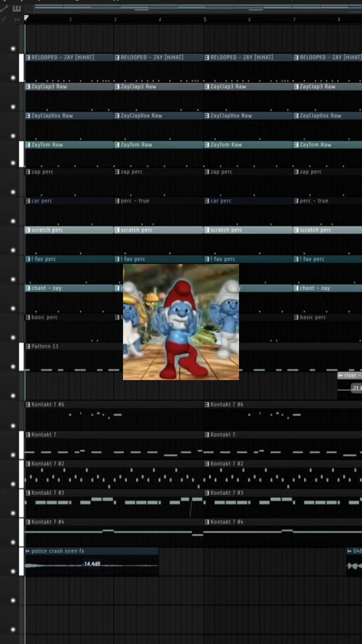
Task: Click the pattern icon on RELOOPED clip at bar 1
Action: [x=28, y=57]
